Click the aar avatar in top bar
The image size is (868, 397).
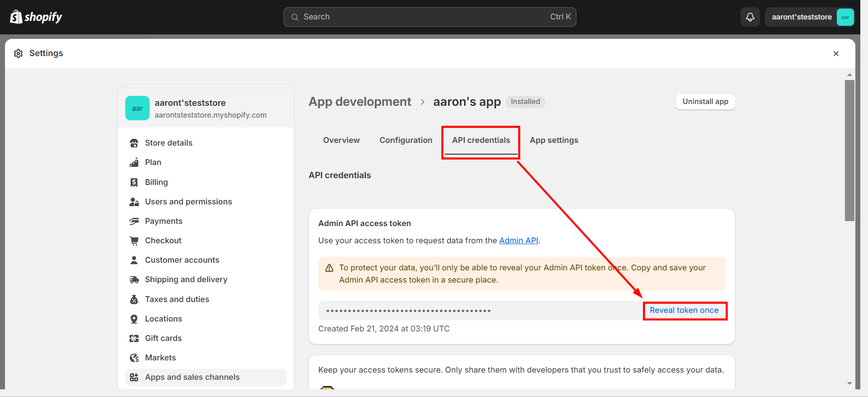tap(845, 17)
